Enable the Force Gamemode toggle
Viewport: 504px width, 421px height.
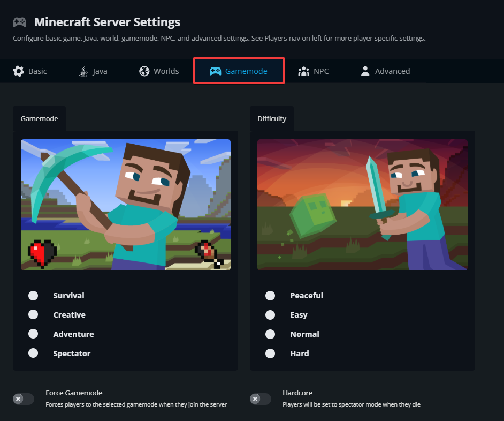(x=23, y=399)
